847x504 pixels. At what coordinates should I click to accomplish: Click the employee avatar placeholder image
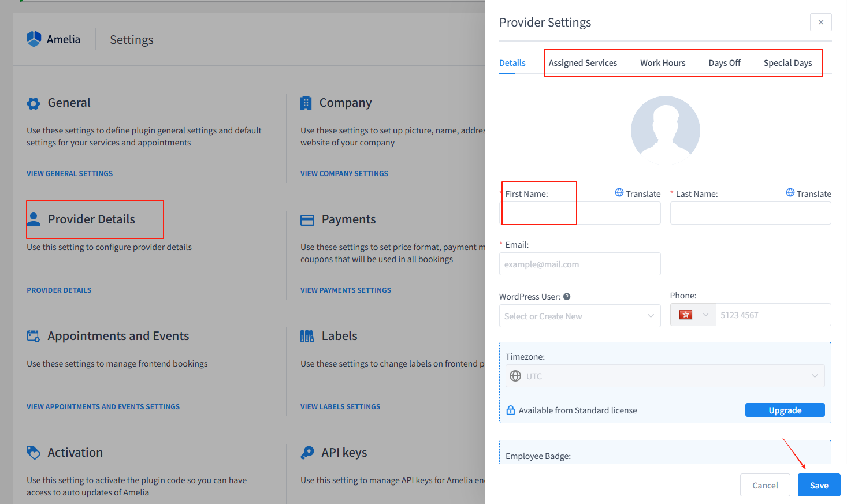click(665, 130)
